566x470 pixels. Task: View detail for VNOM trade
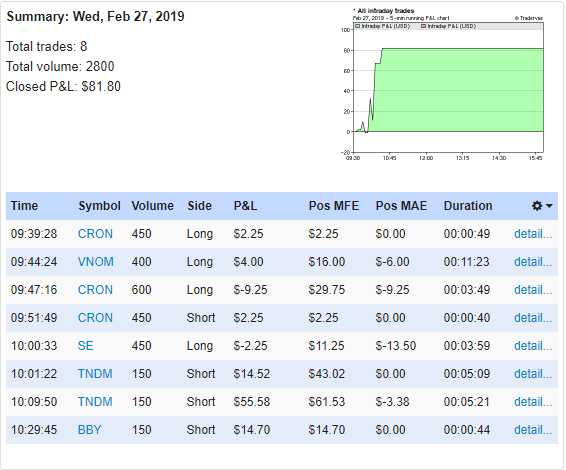click(533, 262)
